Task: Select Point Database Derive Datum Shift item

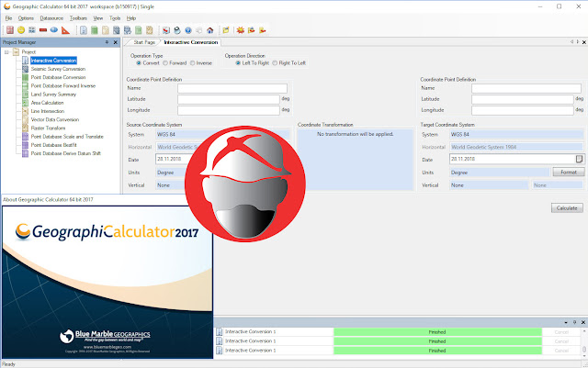Action: (65, 153)
